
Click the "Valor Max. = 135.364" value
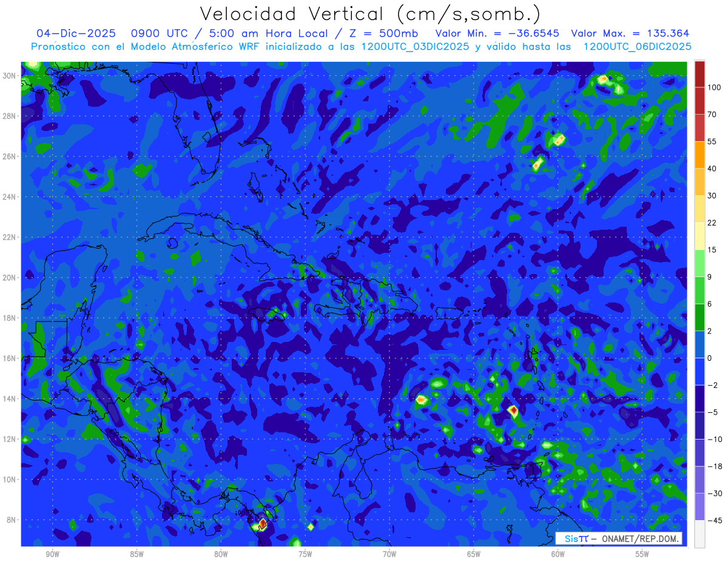630,33
